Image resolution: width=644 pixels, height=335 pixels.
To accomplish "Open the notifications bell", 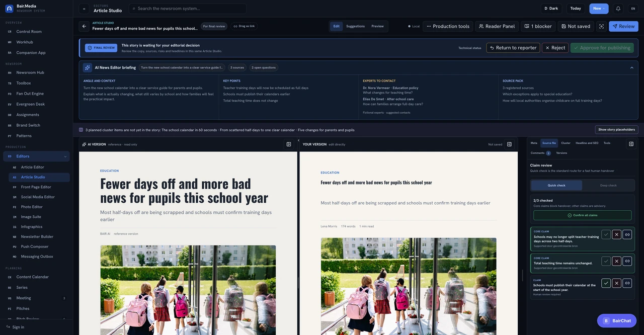I will tap(618, 9).
